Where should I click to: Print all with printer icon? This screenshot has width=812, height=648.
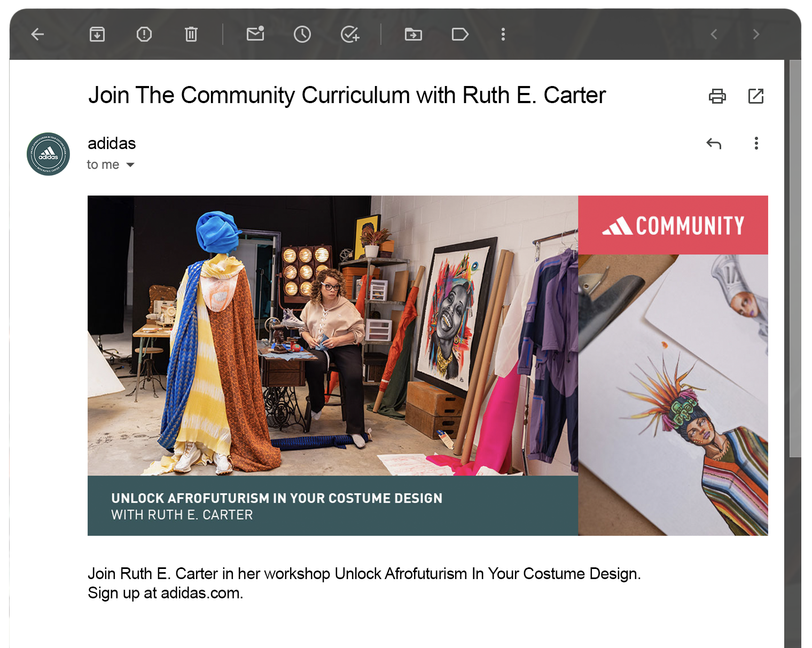[717, 96]
